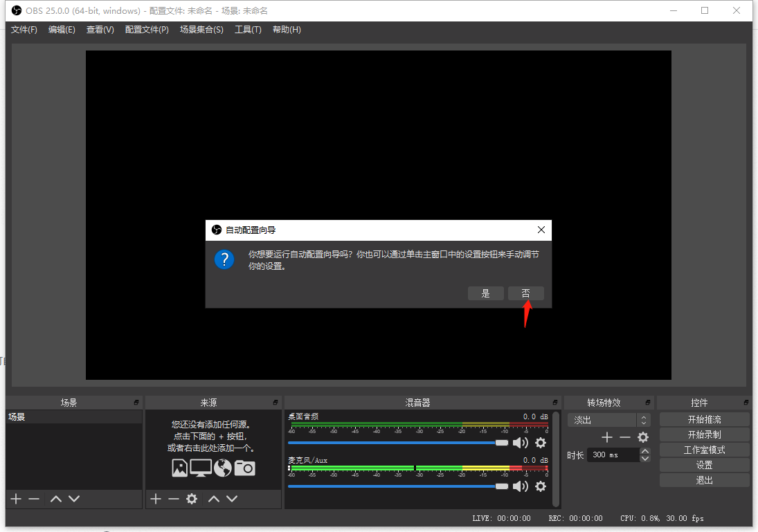Click the image source icon in 来源
The height and width of the screenshot is (532, 758).
[180, 468]
